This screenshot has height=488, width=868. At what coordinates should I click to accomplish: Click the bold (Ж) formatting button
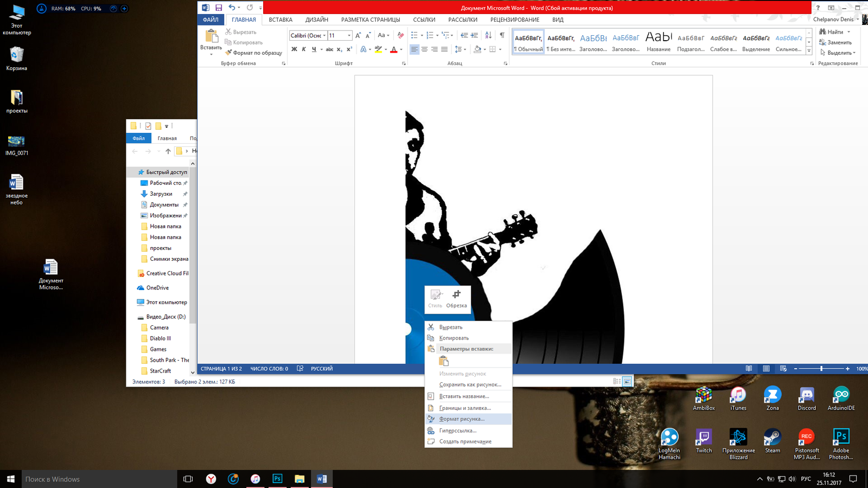(x=294, y=49)
